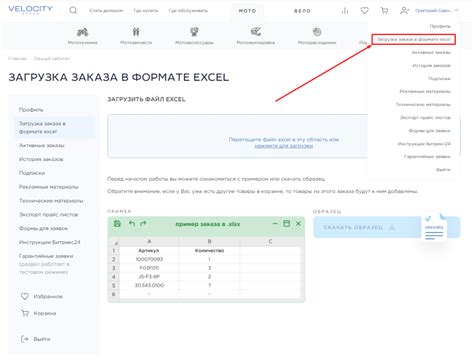Select Рекламные материалы in the account dropdown
The height and width of the screenshot is (363, 474).
(425, 91)
